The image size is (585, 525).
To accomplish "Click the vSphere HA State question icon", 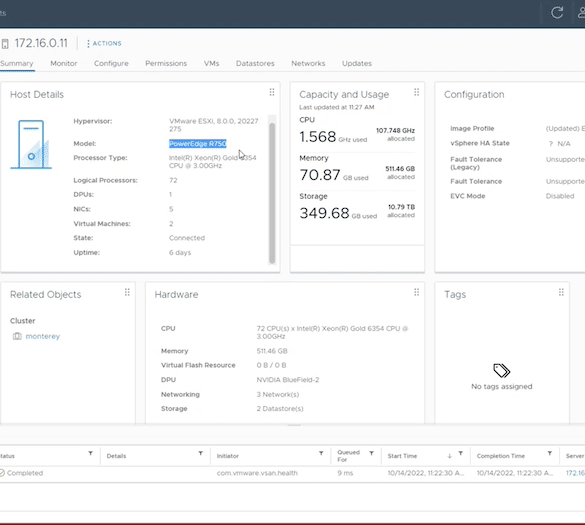I will tap(551, 144).
